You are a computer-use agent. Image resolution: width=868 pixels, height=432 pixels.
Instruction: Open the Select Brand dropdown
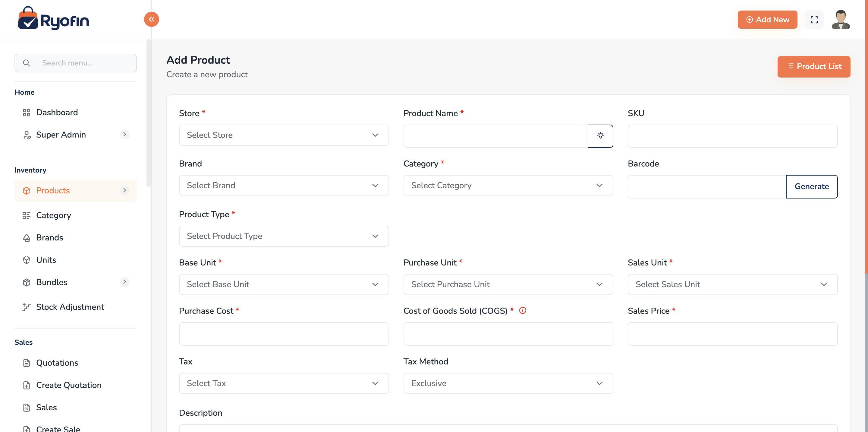coord(284,186)
